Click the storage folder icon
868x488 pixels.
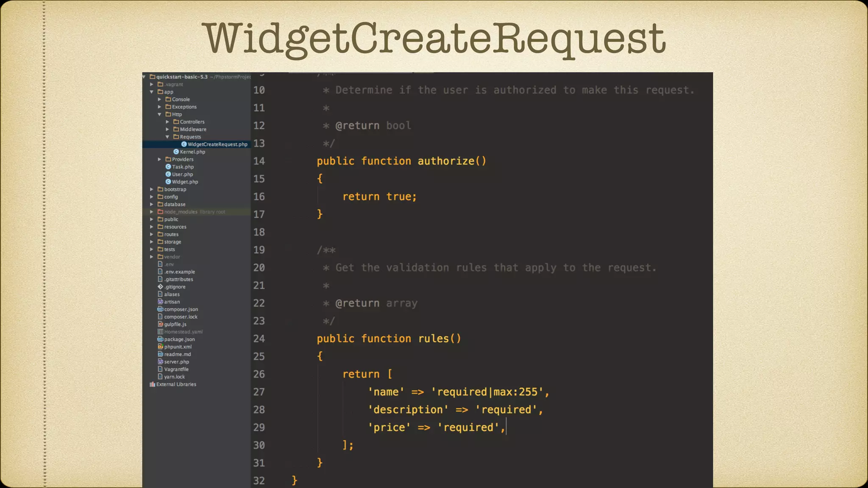[x=160, y=242]
